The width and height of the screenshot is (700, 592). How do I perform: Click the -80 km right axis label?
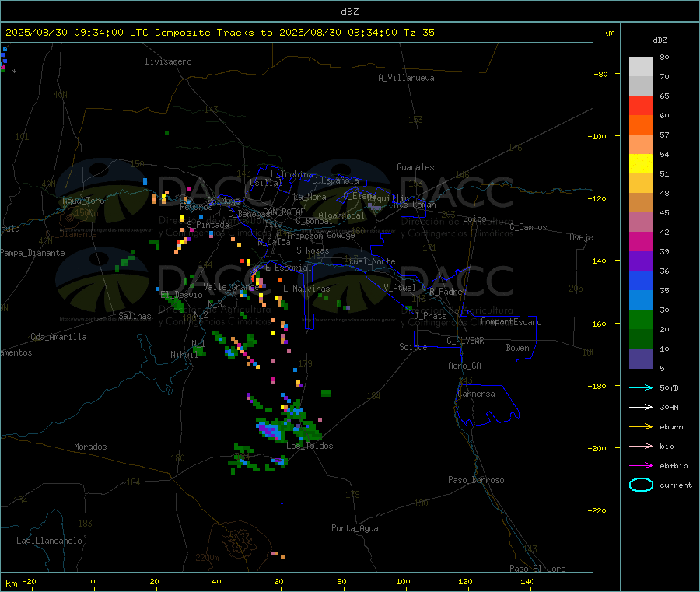pyautogui.click(x=600, y=74)
